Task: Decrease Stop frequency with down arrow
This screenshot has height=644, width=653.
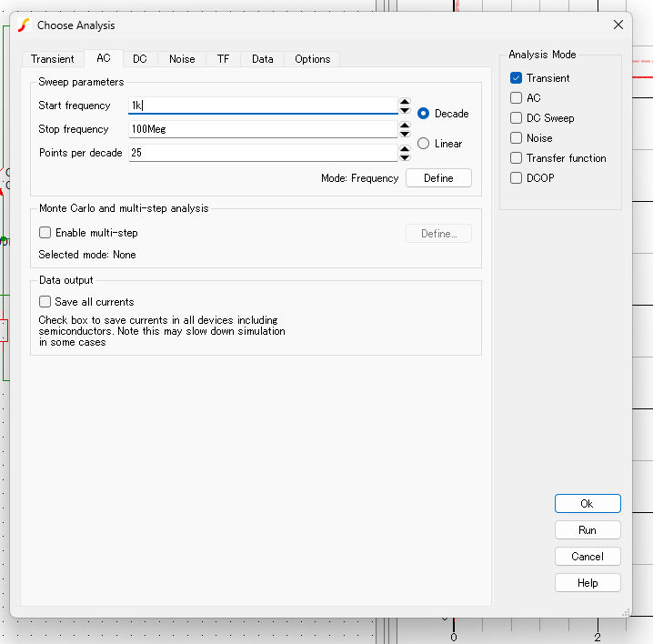Action: click(x=405, y=134)
